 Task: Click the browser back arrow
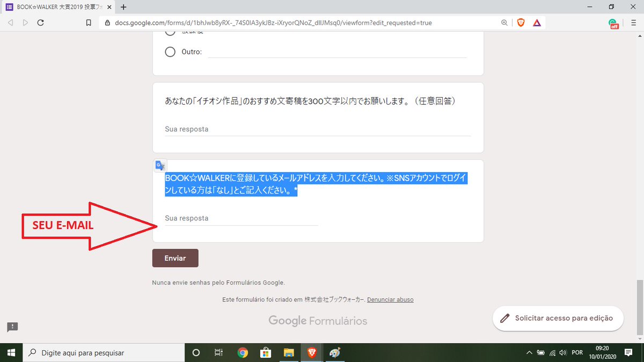click(11, 23)
